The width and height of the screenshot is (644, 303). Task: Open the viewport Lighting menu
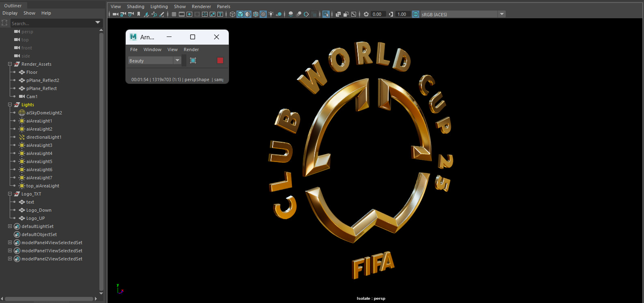(159, 6)
